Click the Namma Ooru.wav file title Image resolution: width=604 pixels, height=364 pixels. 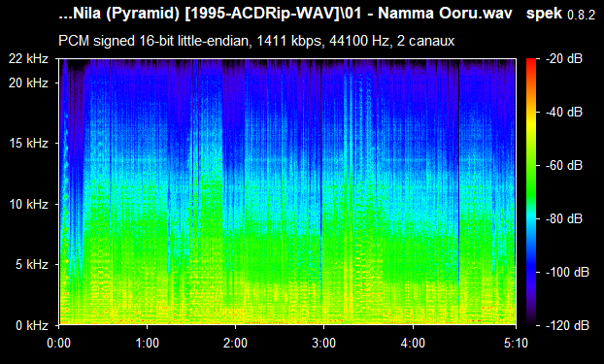tap(445, 14)
